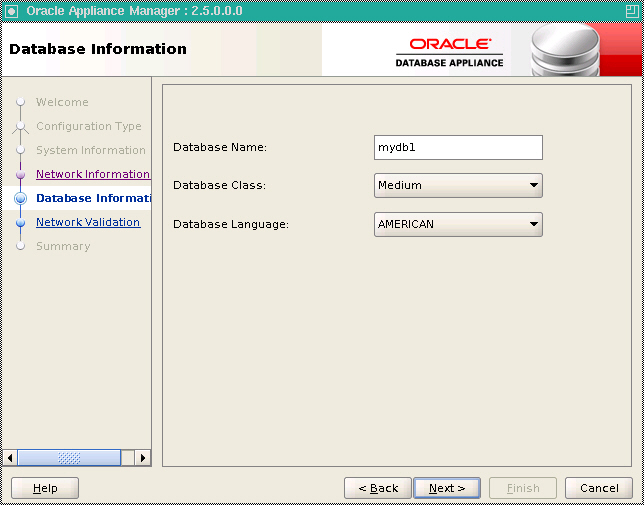Go to Network Information step
Image resolution: width=644 pixels, height=505 pixels.
tap(93, 174)
